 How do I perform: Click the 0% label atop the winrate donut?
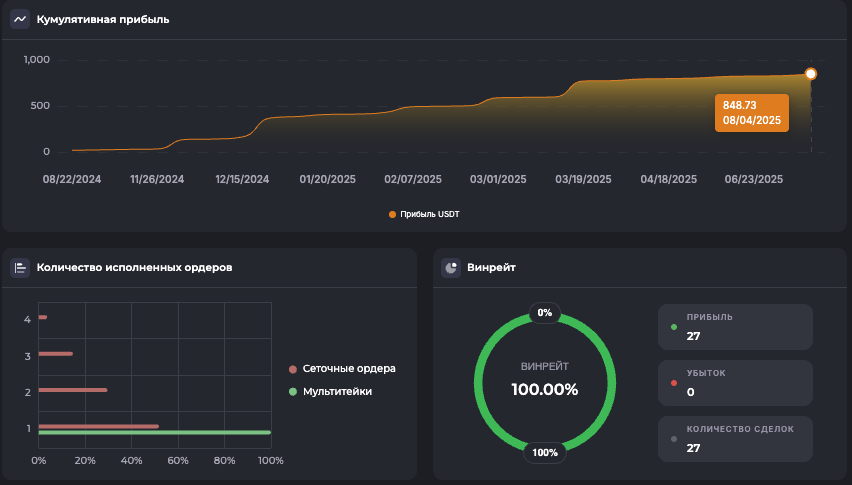tap(545, 313)
